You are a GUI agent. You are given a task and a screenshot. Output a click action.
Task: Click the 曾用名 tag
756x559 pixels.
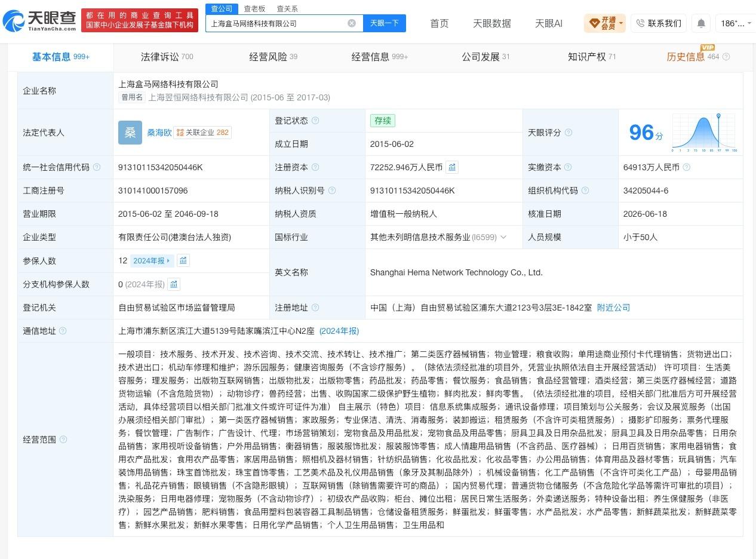point(131,97)
